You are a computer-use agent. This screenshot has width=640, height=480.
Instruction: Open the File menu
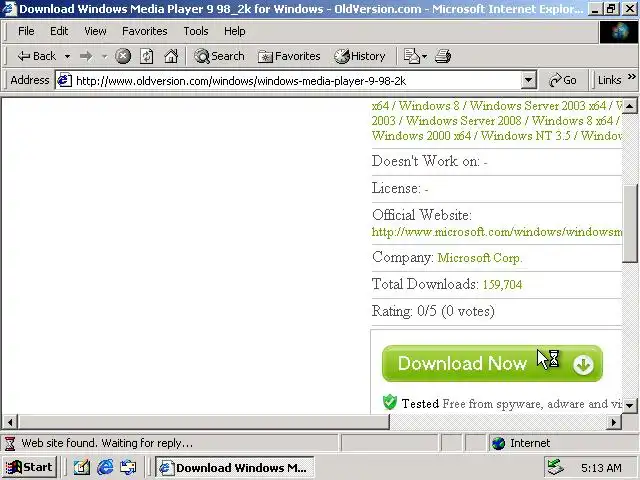[26, 31]
